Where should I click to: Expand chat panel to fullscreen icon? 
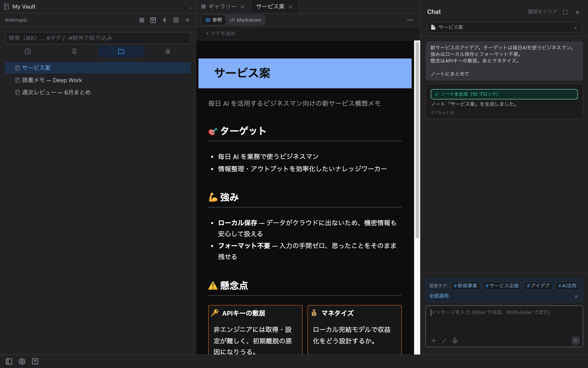(x=565, y=12)
